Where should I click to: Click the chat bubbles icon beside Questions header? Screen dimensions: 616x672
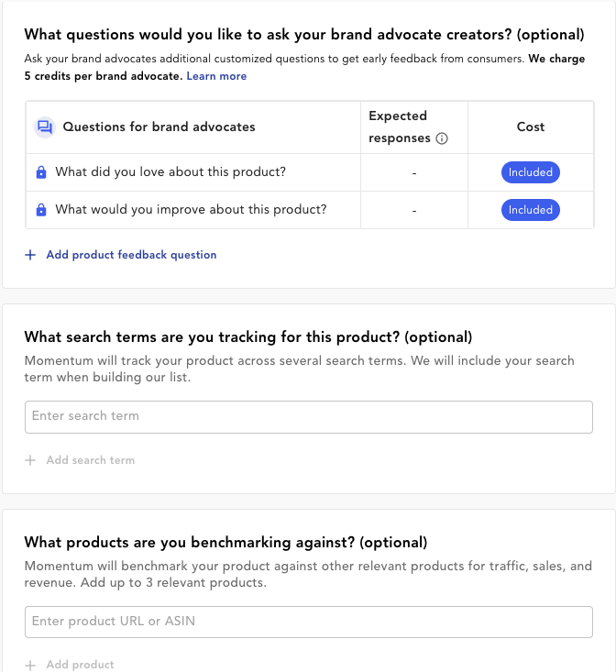[x=45, y=127]
